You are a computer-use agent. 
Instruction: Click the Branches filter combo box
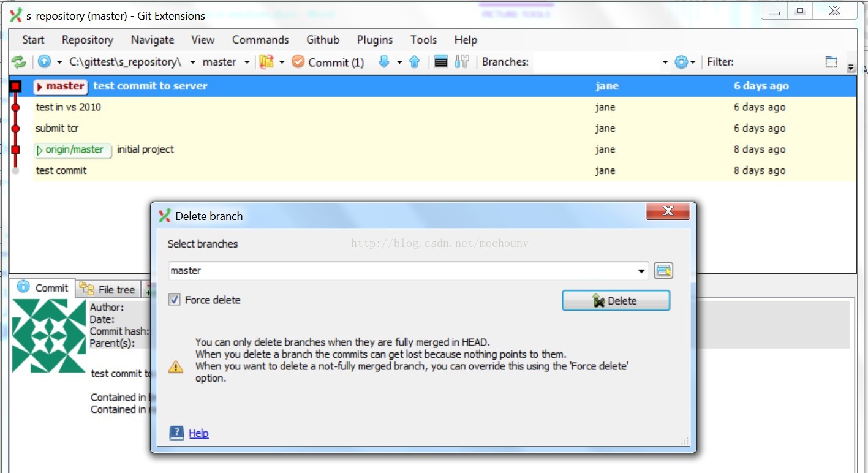tap(601, 62)
